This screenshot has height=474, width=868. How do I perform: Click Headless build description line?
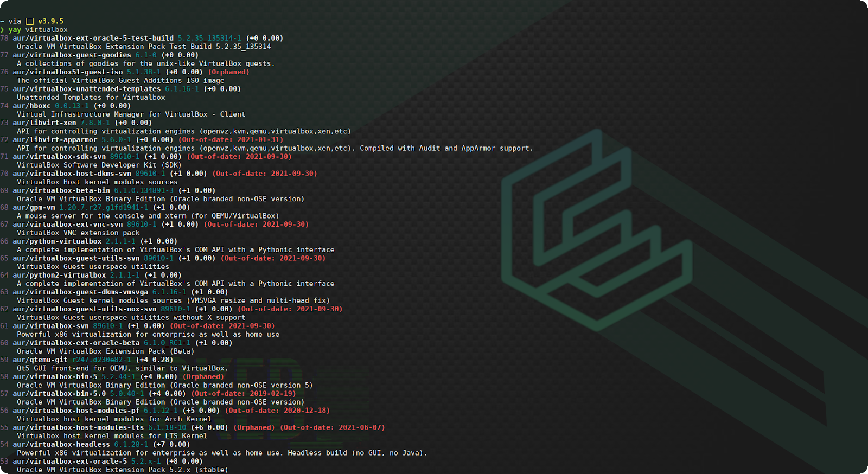pos(222,453)
